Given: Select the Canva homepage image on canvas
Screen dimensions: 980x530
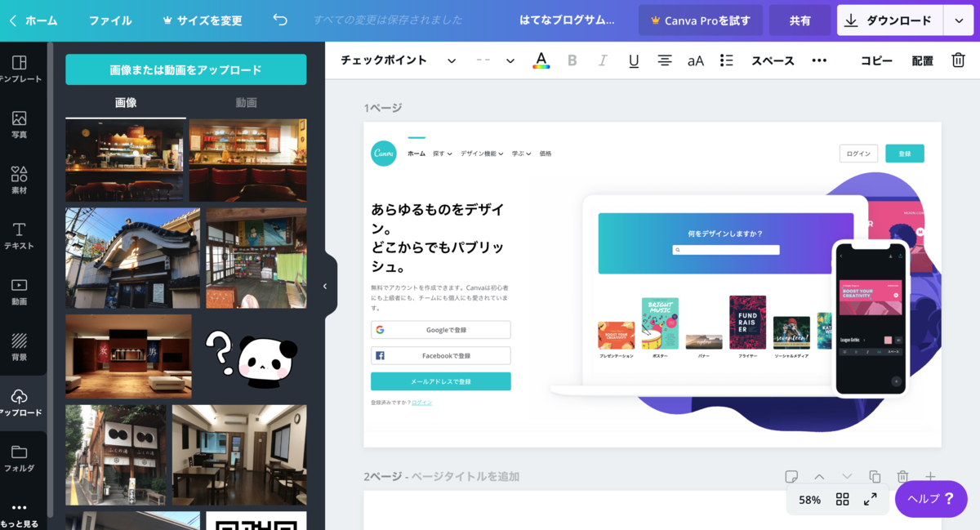Looking at the screenshot, I should pos(652,284).
